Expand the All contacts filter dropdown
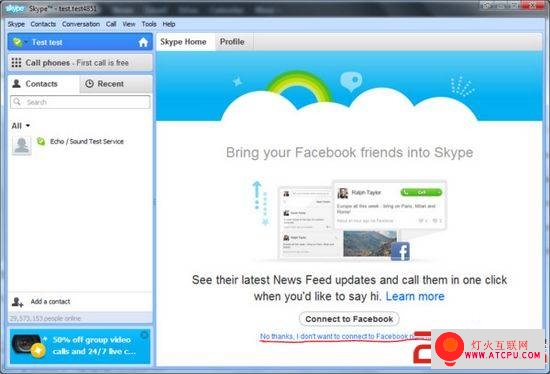This screenshot has height=374, width=550. (x=21, y=126)
